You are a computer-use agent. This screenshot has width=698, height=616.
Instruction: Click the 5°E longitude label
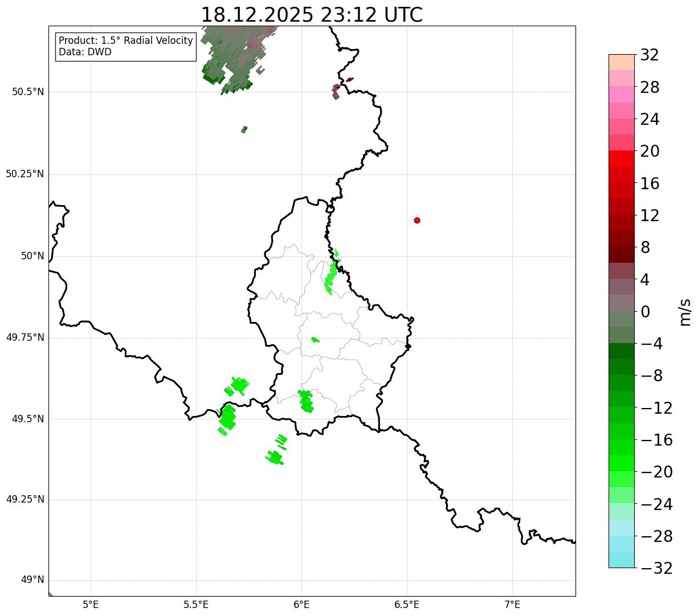click(x=91, y=605)
